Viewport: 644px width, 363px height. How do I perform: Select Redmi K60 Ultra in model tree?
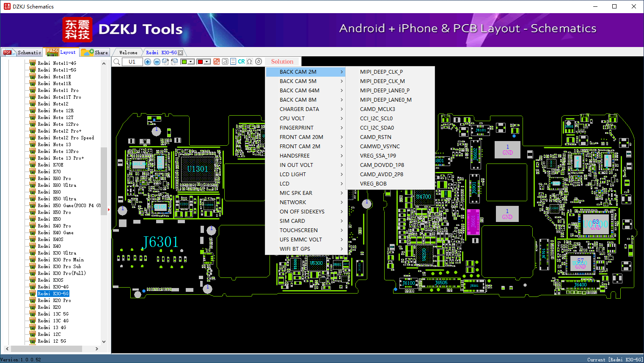click(x=57, y=185)
